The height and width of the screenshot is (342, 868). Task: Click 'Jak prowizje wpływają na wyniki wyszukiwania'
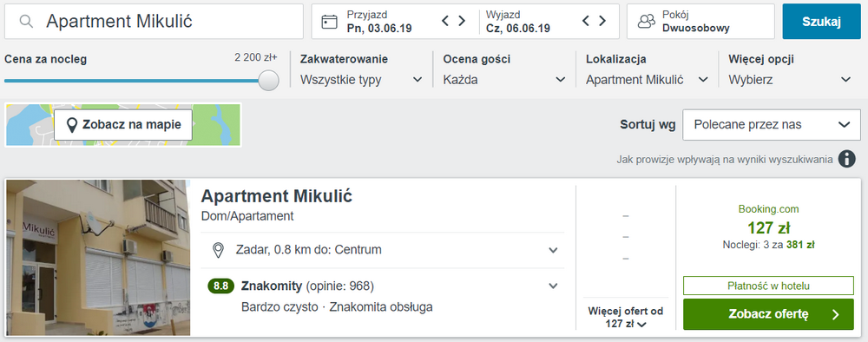pyautogui.click(x=725, y=160)
